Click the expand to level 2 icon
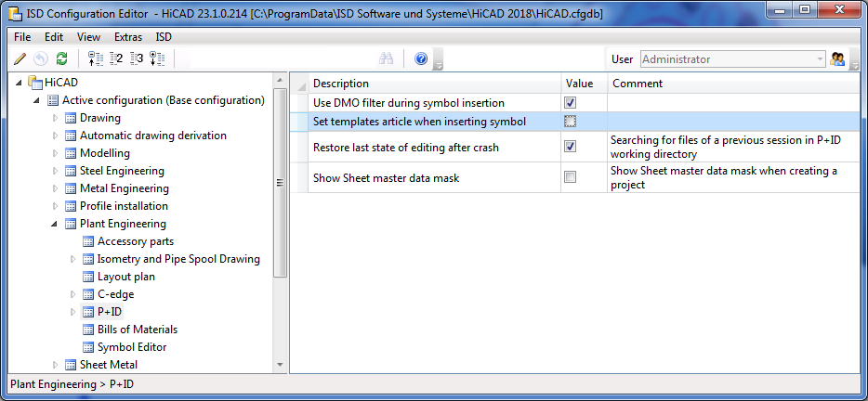 tap(115, 58)
